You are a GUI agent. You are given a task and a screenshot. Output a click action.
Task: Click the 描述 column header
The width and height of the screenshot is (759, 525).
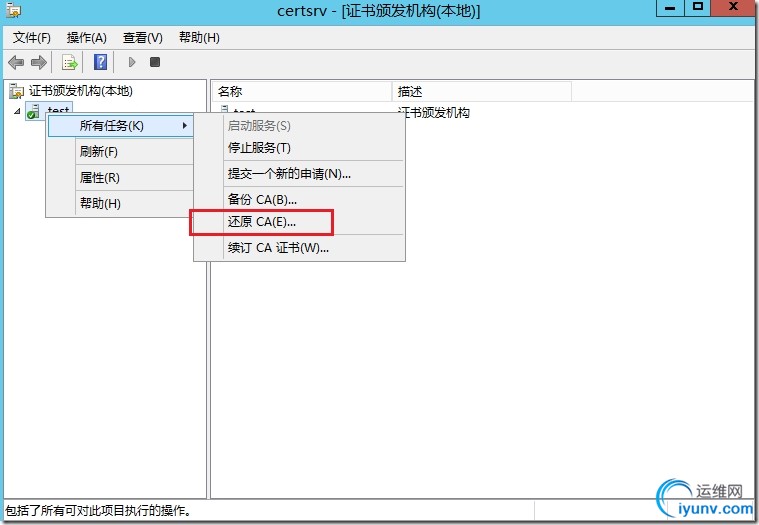point(482,91)
